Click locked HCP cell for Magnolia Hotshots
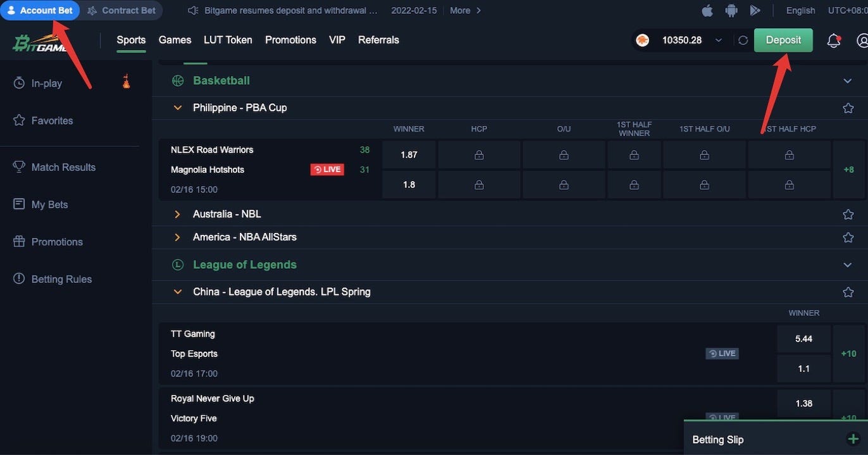This screenshot has height=455, width=868. pyautogui.click(x=479, y=185)
